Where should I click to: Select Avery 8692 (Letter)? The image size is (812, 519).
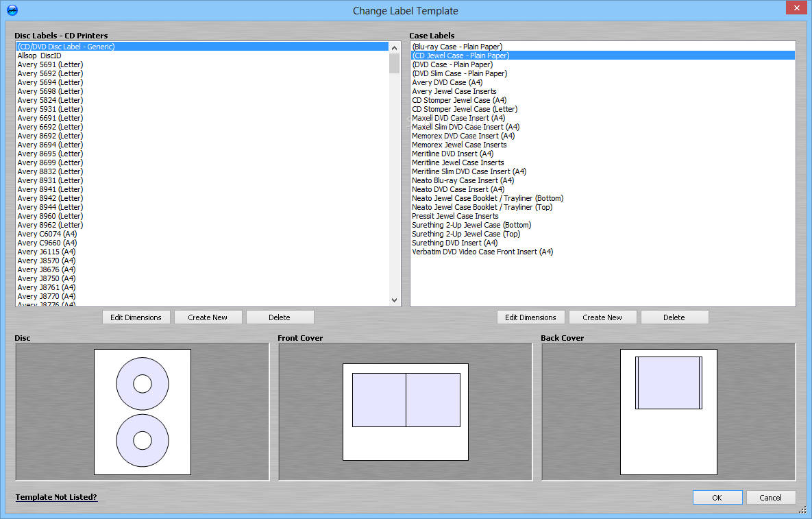coord(202,136)
